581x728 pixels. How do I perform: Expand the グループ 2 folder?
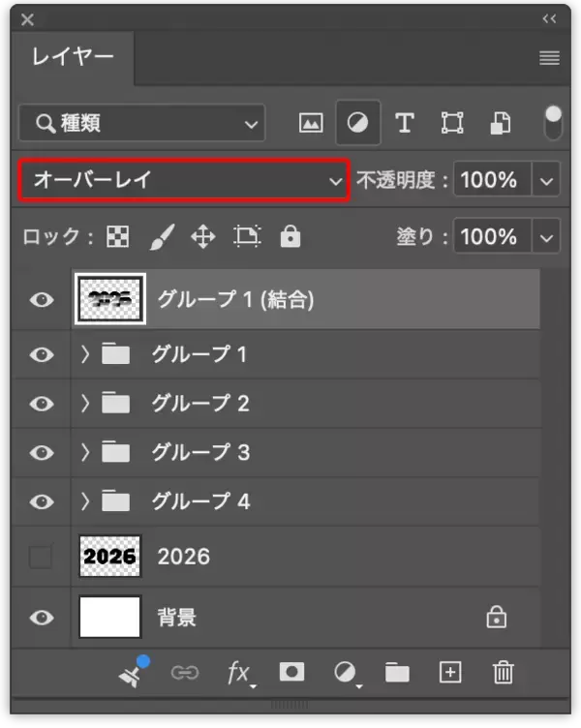[85, 404]
